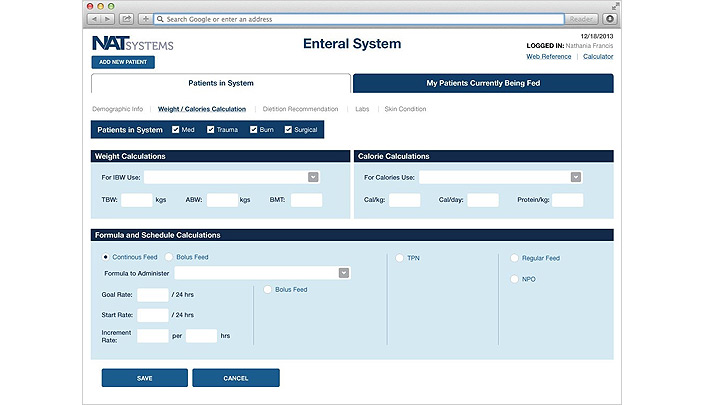
Task: Open the Web Reference link
Action: coord(549,56)
